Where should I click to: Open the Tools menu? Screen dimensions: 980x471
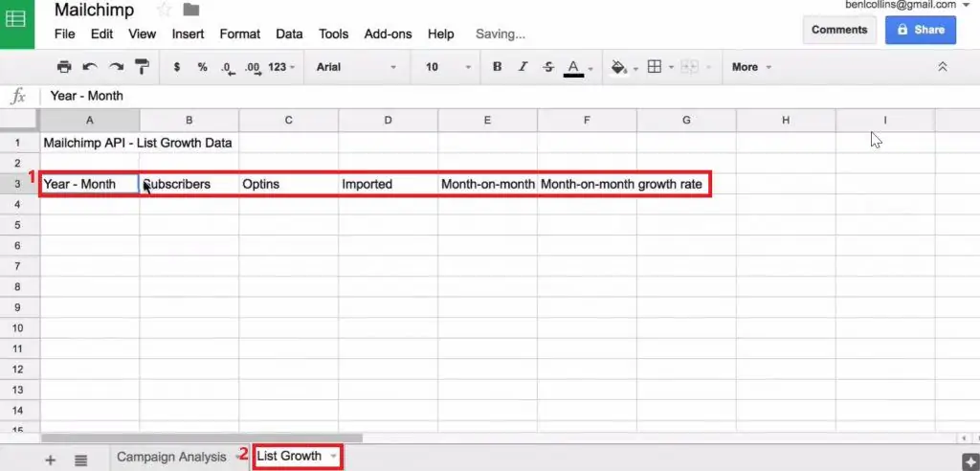click(x=334, y=34)
